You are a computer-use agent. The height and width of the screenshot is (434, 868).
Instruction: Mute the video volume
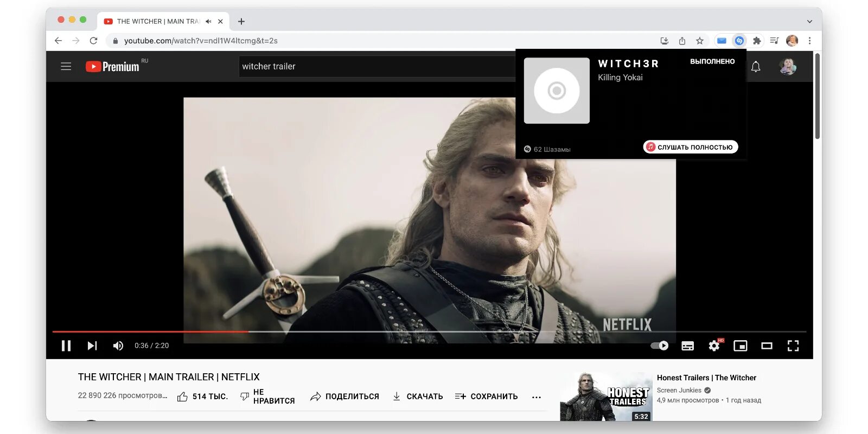118,346
